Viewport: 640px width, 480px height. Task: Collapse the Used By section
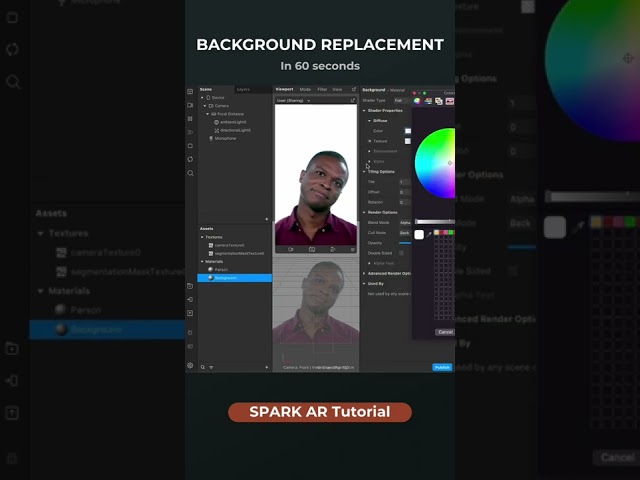coord(364,284)
